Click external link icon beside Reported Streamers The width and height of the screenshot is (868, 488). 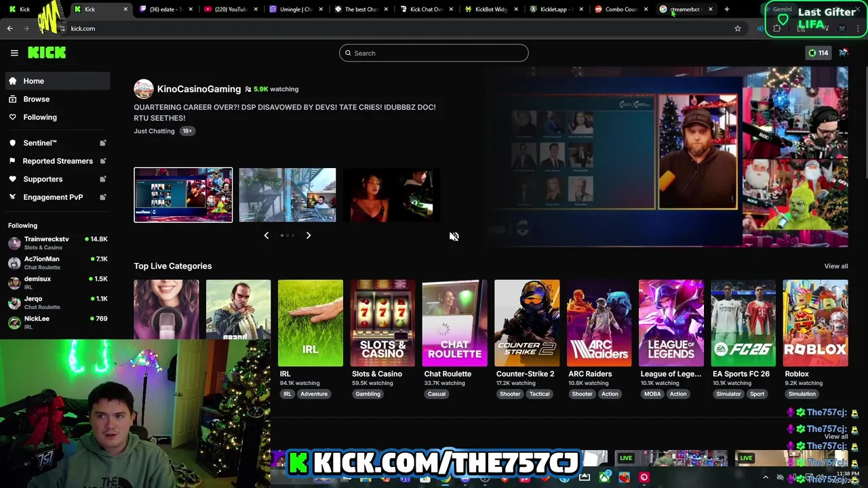(103, 161)
